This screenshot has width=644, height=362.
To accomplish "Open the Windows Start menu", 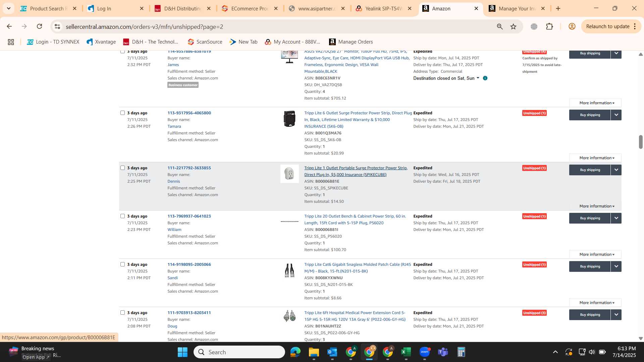I will pyautogui.click(x=182, y=352).
